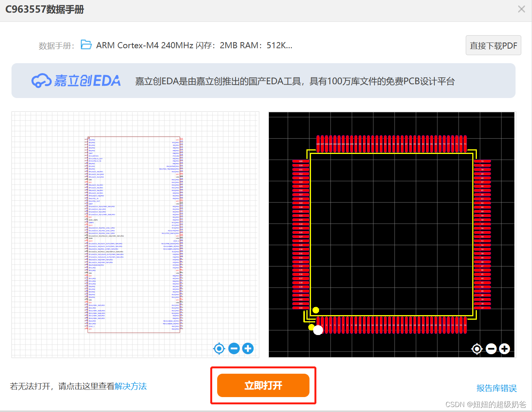532x412 pixels.
Task: Click the PCB footprint thumbnail
Action: pyautogui.click(x=392, y=235)
